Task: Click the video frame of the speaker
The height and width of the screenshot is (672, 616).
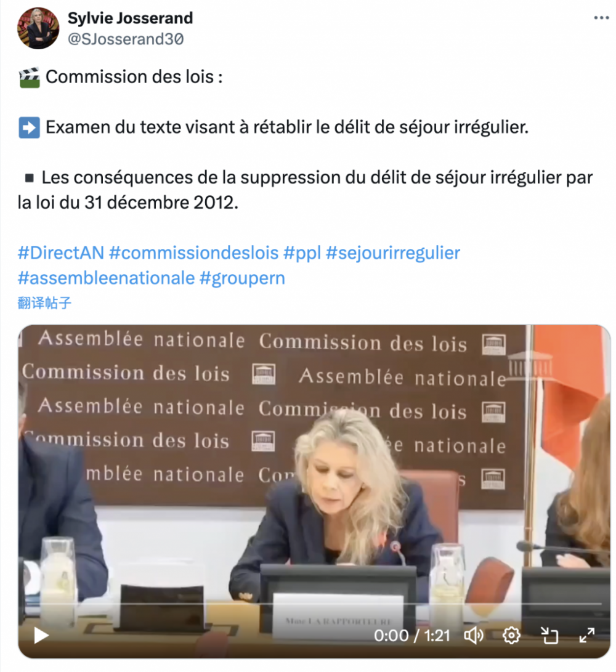Action: [314, 491]
